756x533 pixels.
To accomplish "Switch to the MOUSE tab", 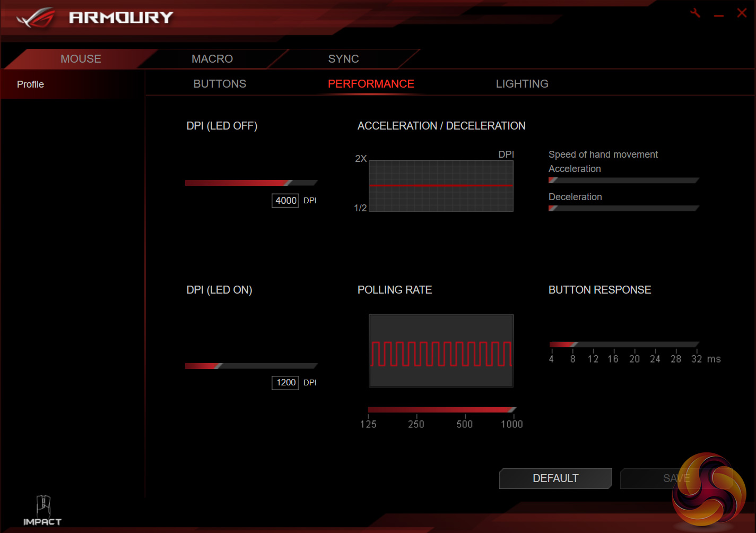I will [81, 59].
